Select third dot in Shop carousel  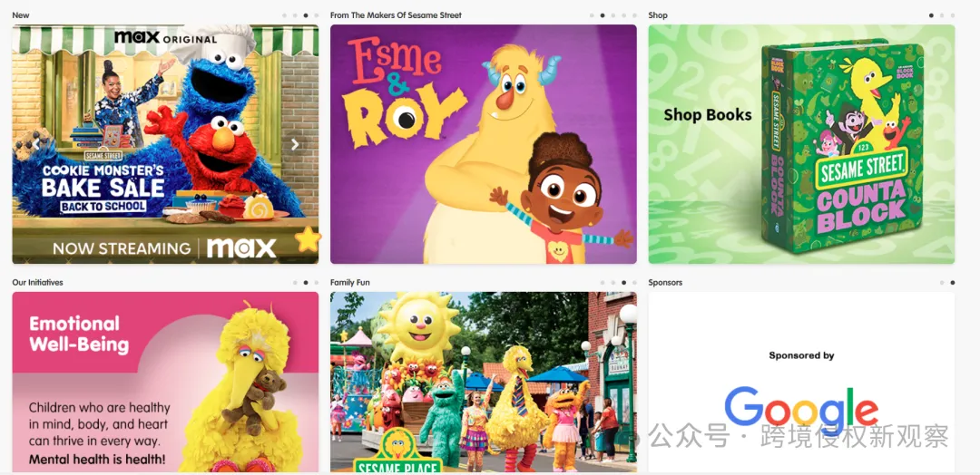pos(953,15)
